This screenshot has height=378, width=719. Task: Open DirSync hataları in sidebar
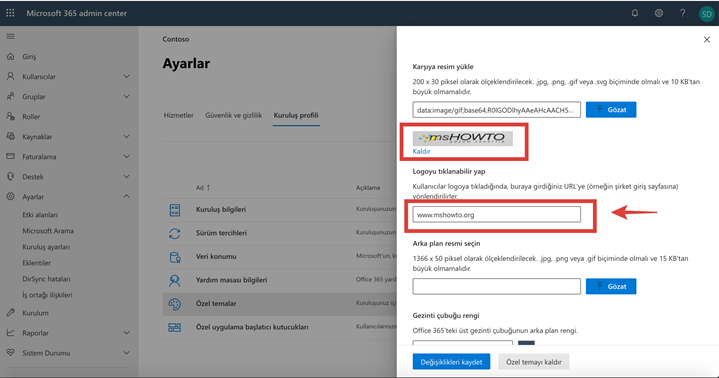(46, 279)
